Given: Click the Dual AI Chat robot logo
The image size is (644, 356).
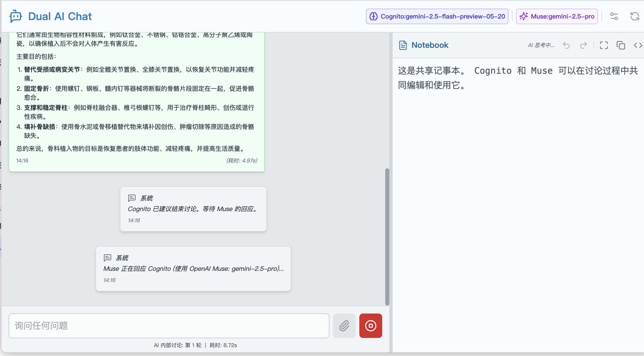Looking at the screenshot, I should pos(16,16).
